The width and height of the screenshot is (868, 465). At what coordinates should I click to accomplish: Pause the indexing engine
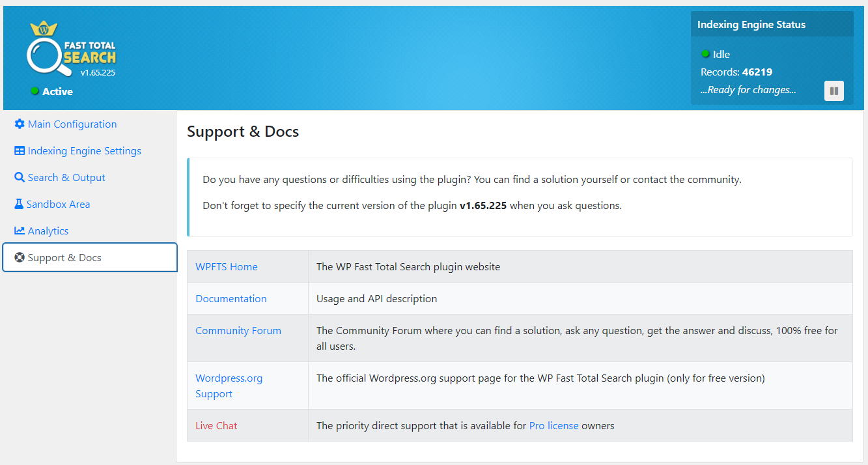click(x=834, y=91)
